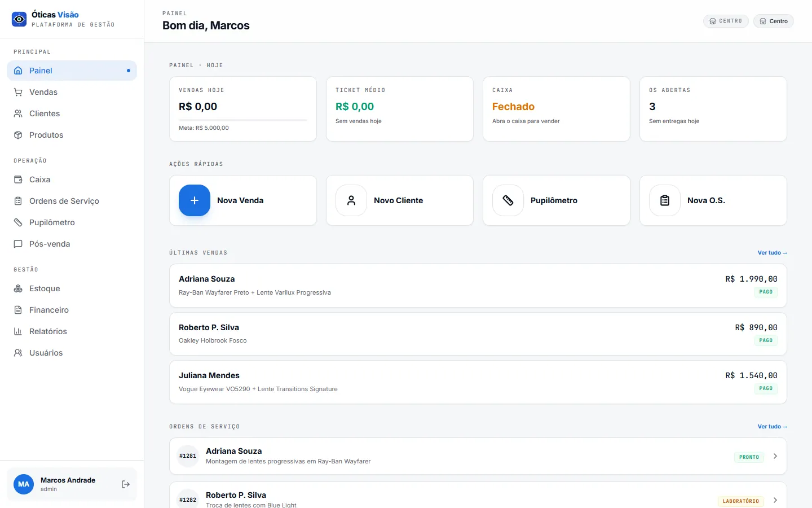Click the CENTRO badge in header
Viewport: 812px width, 508px height.
pyautogui.click(x=726, y=21)
